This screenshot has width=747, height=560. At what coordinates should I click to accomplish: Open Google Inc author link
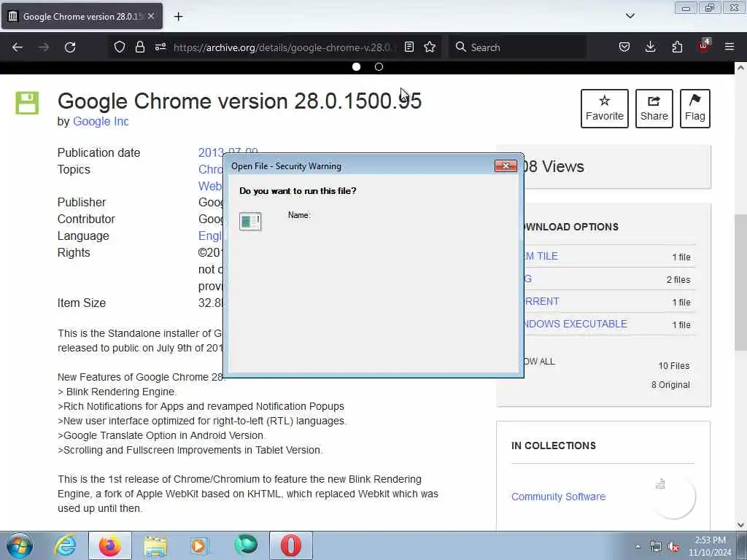[x=101, y=122]
